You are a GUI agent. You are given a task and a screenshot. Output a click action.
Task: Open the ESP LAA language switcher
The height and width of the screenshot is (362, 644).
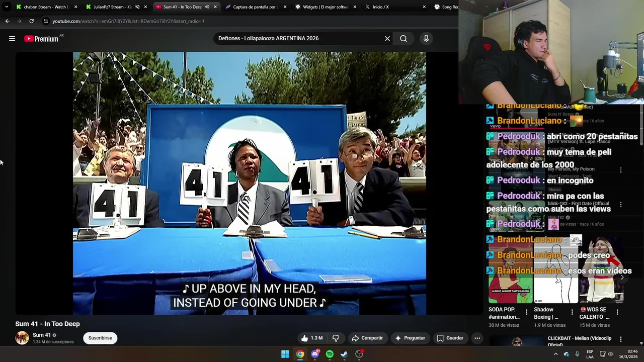pyautogui.click(x=590, y=354)
